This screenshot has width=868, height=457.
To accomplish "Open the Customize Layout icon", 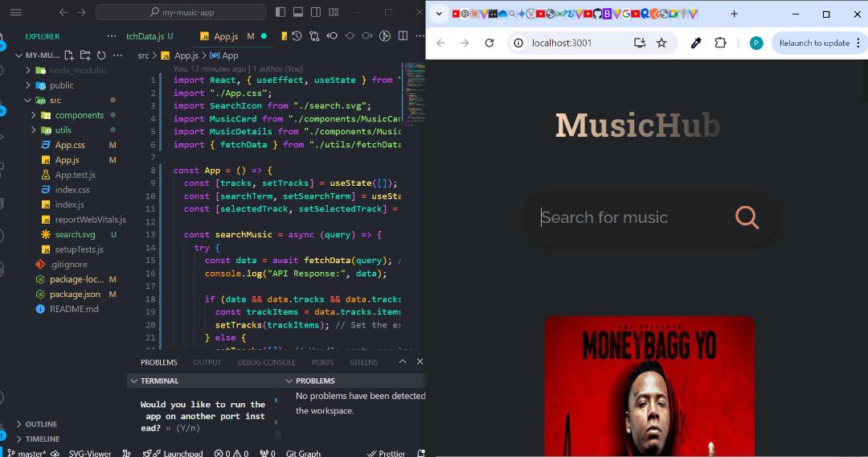I will point(334,12).
